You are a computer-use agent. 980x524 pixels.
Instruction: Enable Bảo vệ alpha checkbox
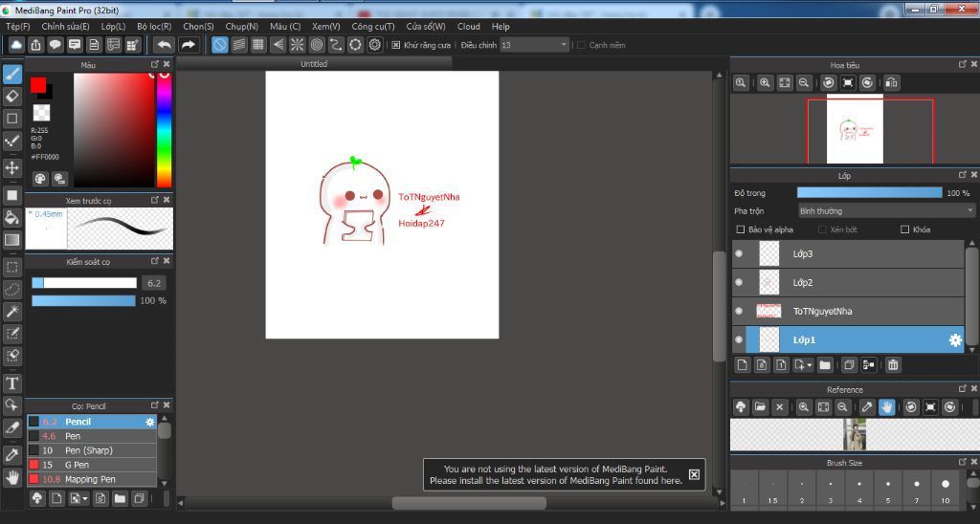pyautogui.click(x=741, y=229)
